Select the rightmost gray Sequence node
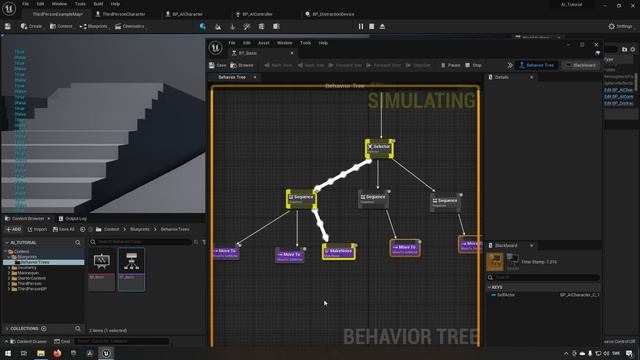The height and width of the screenshot is (360, 640). pyautogui.click(x=445, y=202)
